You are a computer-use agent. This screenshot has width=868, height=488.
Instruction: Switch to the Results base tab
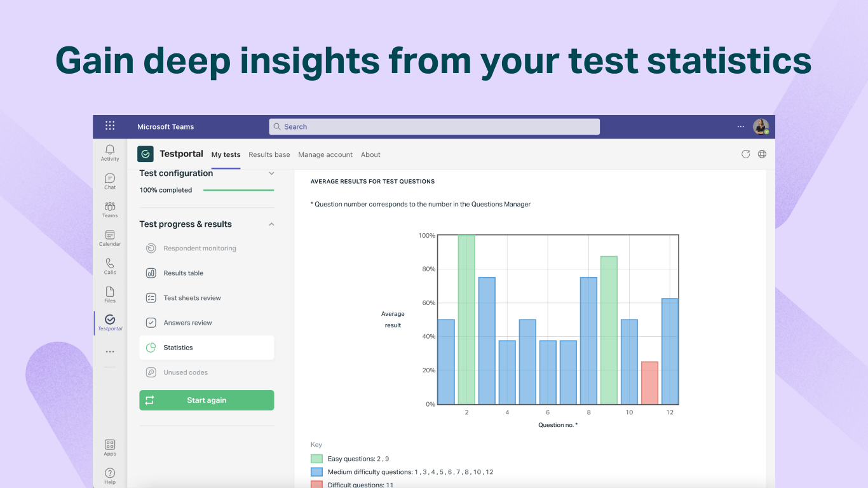[x=269, y=154]
